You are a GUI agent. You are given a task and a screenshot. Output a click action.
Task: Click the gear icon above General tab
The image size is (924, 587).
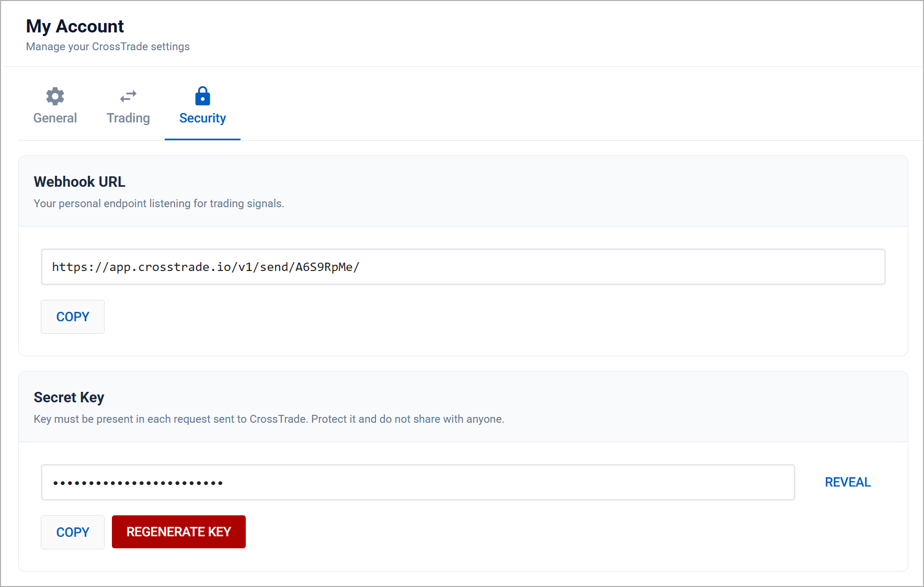pos(54,96)
